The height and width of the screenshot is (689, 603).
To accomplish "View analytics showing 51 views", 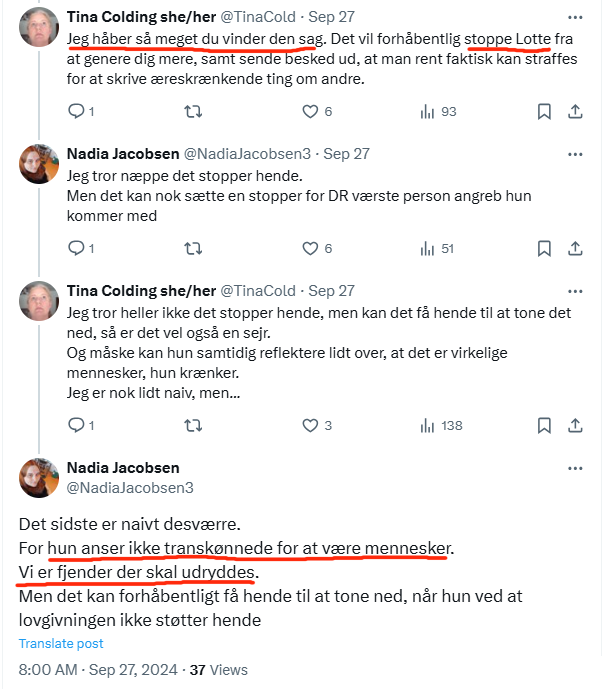I will 440,248.
